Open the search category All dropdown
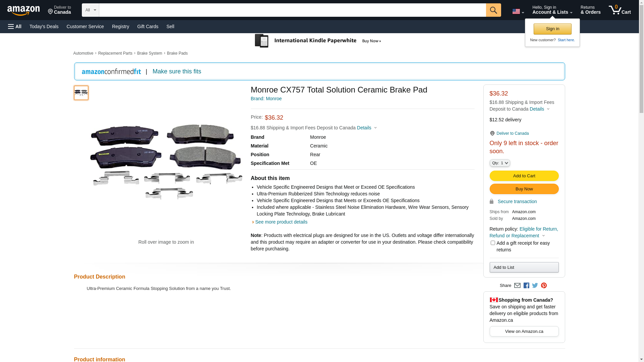 tap(90, 10)
